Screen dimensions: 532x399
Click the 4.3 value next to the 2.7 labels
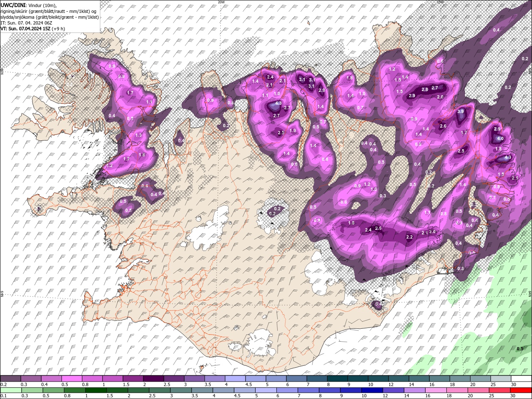click(x=278, y=103)
